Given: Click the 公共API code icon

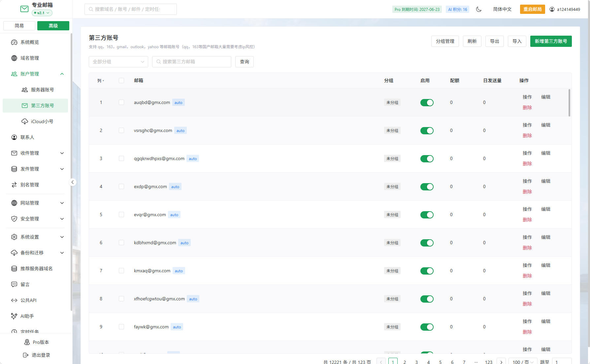Looking at the screenshot, I should point(14,300).
